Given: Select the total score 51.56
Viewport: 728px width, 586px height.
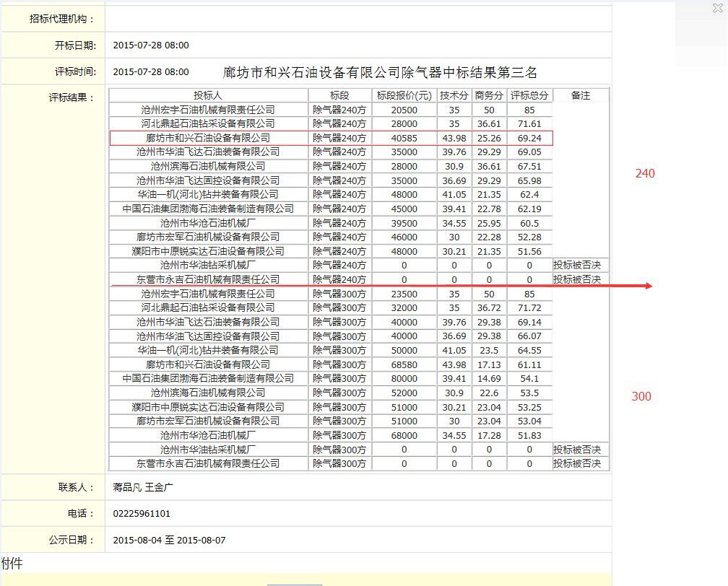Looking at the screenshot, I should click(529, 251).
